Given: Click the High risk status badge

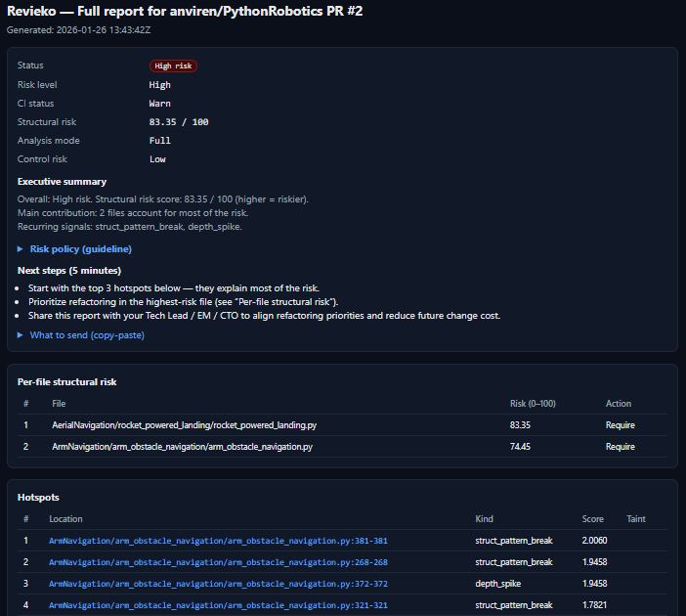Looking at the screenshot, I should [173, 66].
